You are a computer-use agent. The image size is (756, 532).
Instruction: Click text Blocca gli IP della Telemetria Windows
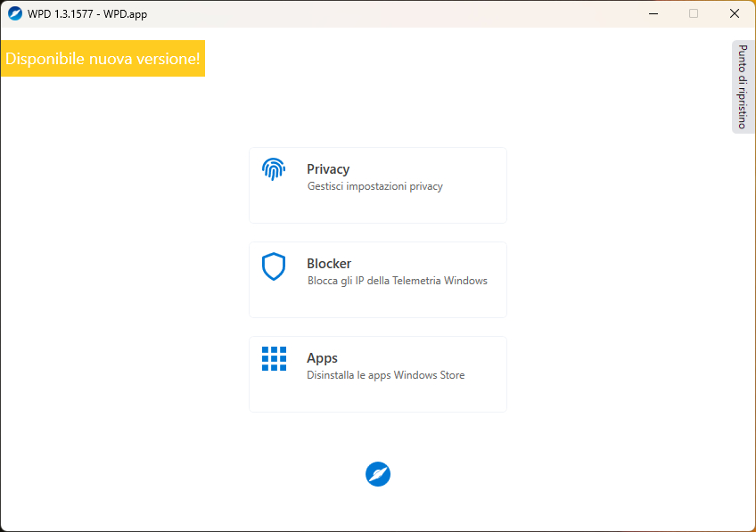(x=398, y=281)
